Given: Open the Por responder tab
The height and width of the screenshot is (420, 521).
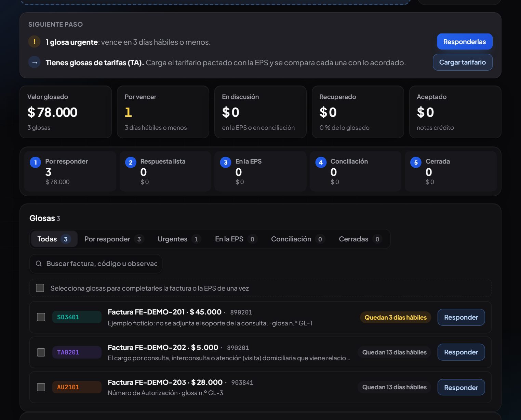Looking at the screenshot, I should coord(114,239).
